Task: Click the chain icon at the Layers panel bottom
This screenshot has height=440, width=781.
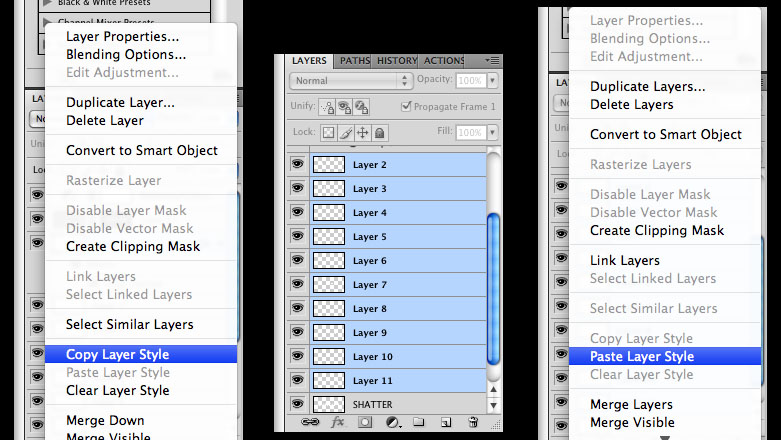Action: point(310,422)
